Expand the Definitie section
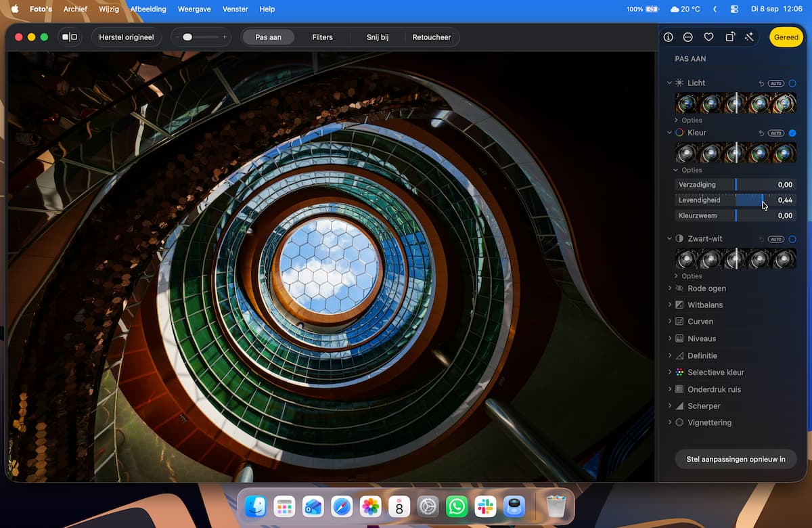Viewport: 812px width, 528px height. 670,355
